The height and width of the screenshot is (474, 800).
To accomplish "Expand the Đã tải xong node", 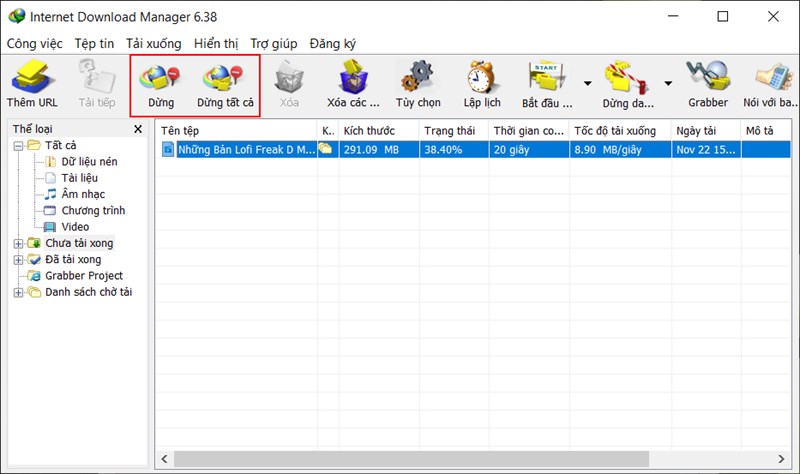I will tap(18, 260).
